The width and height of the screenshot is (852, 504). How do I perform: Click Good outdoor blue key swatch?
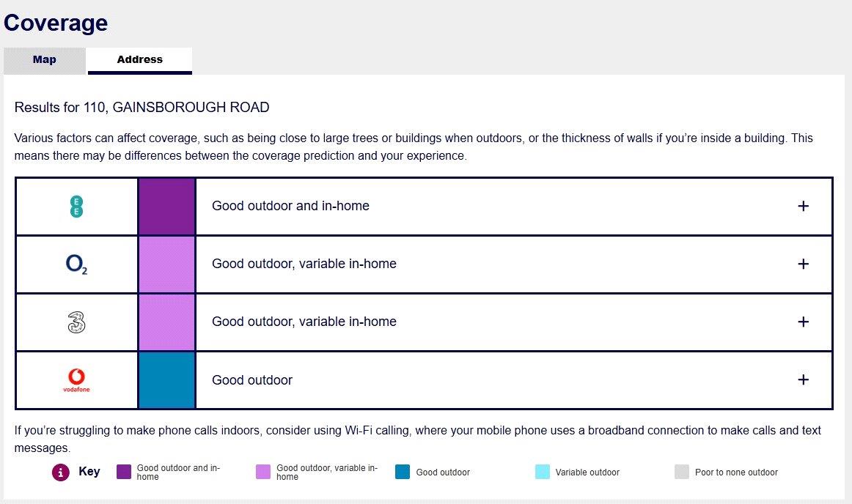point(403,472)
